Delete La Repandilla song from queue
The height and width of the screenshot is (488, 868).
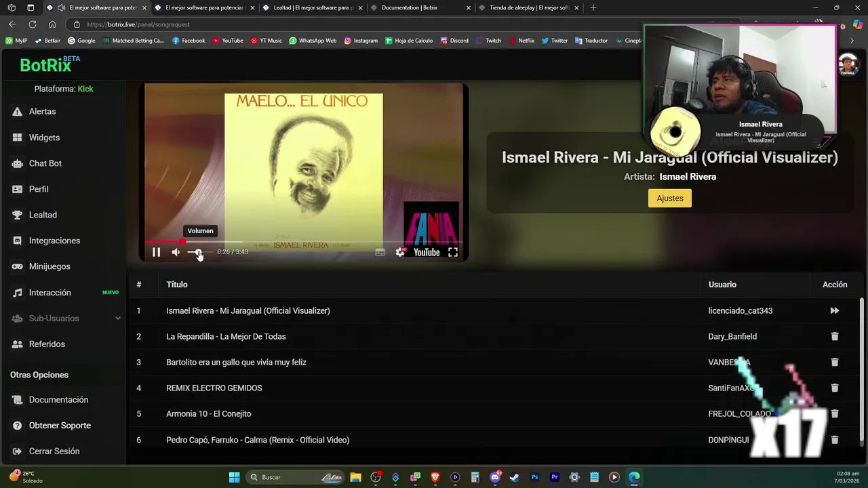tap(835, 336)
